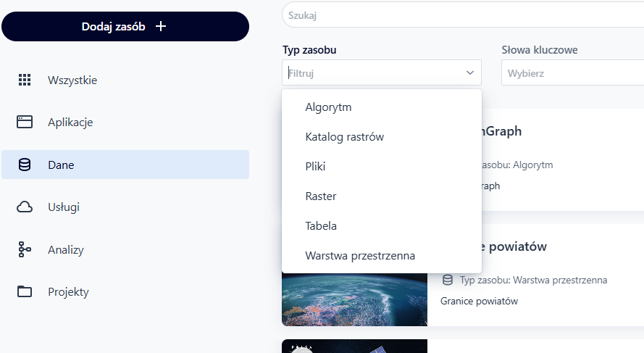This screenshot has height=353, width=644.
Task: Click the cloud icon beside Usługi
Action: tap(25, 207)
